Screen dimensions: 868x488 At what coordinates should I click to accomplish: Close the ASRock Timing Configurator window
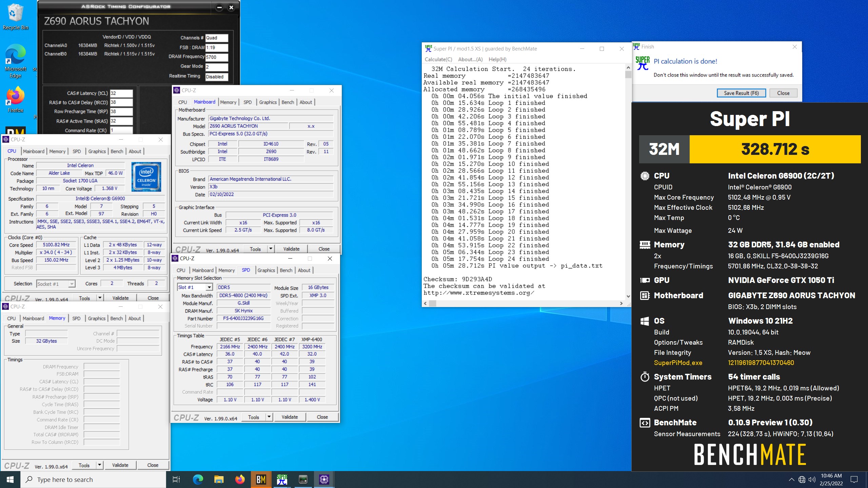pyautogui.click(x=231, y=7)
